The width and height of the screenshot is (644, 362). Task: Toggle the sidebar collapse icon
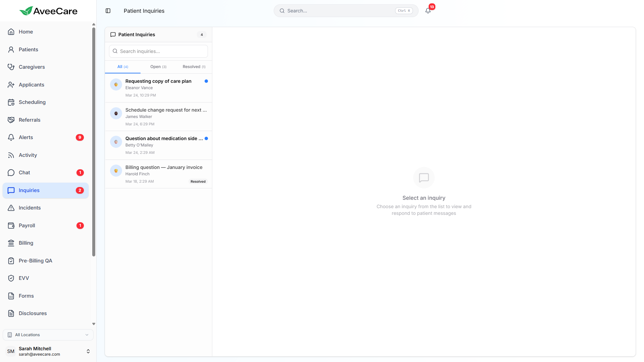click(x=108, y=11)
